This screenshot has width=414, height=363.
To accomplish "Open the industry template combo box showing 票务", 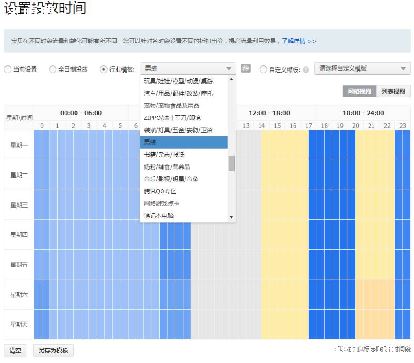I will pos(188,68).
